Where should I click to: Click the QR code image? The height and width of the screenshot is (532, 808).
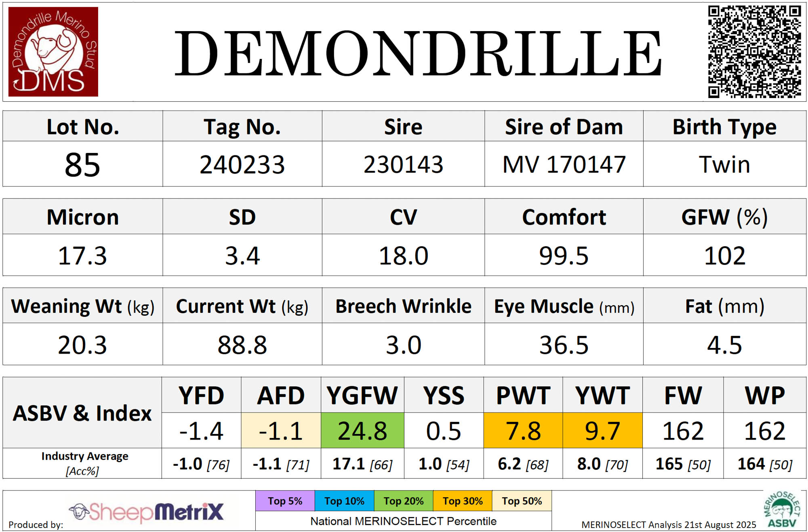[754, 52]
